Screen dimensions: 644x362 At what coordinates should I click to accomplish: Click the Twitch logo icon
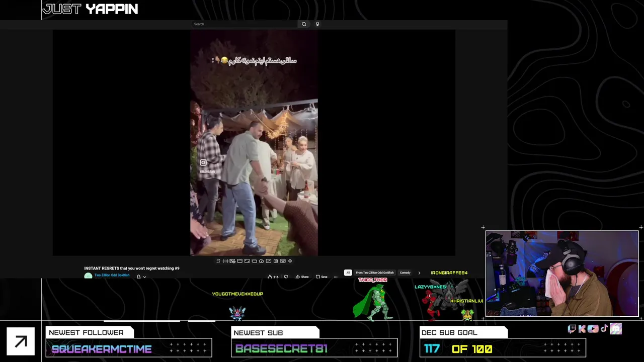pyautogui.click(x=572, y=329)
